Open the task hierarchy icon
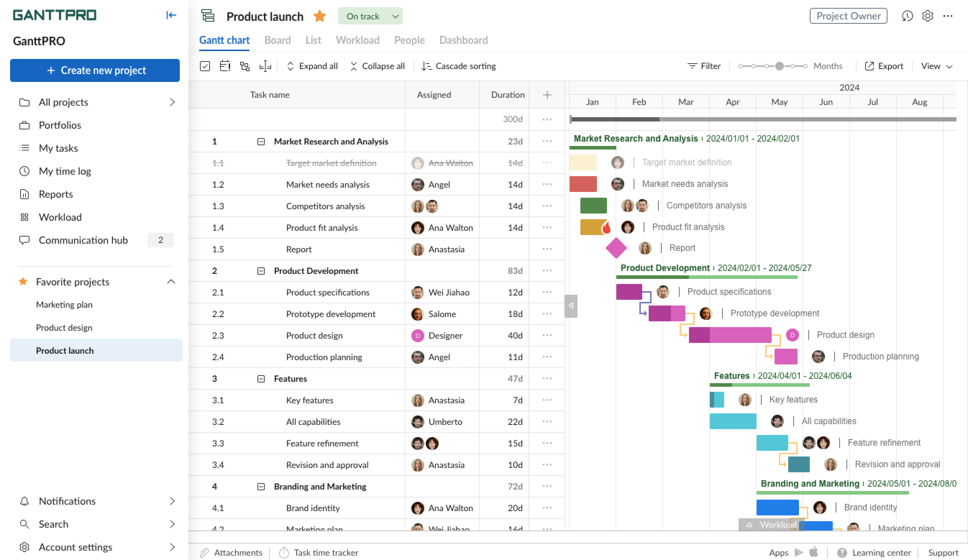The height and width of the screenshot is (560, 968). [245, 66]
